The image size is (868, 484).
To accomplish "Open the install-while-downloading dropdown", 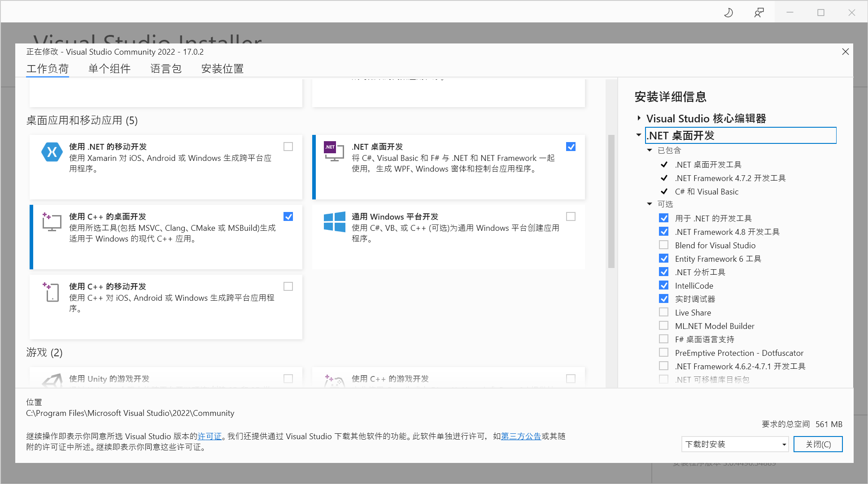I will pyautogui.click(x=734, y=444).
